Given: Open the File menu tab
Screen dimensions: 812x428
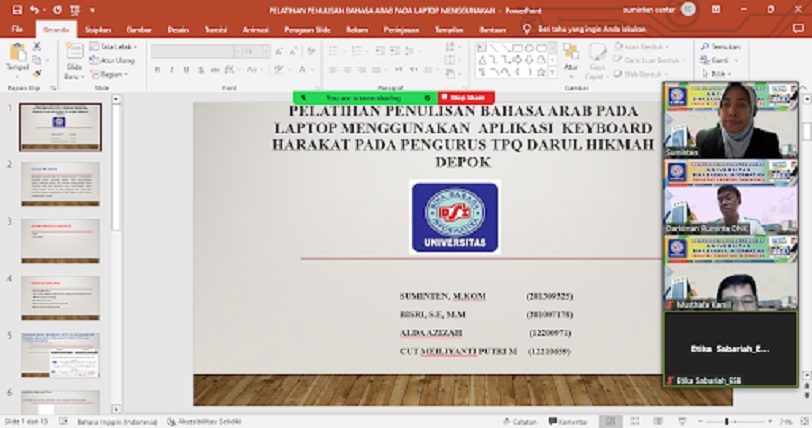Looking at the screenshot, I should pyautogui.click(x=17, y=30).
